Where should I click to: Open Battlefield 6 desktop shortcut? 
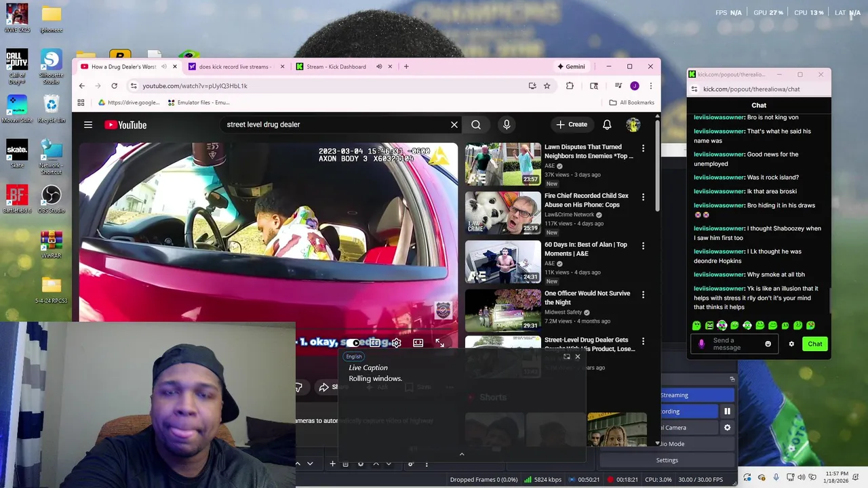point(17,200)
